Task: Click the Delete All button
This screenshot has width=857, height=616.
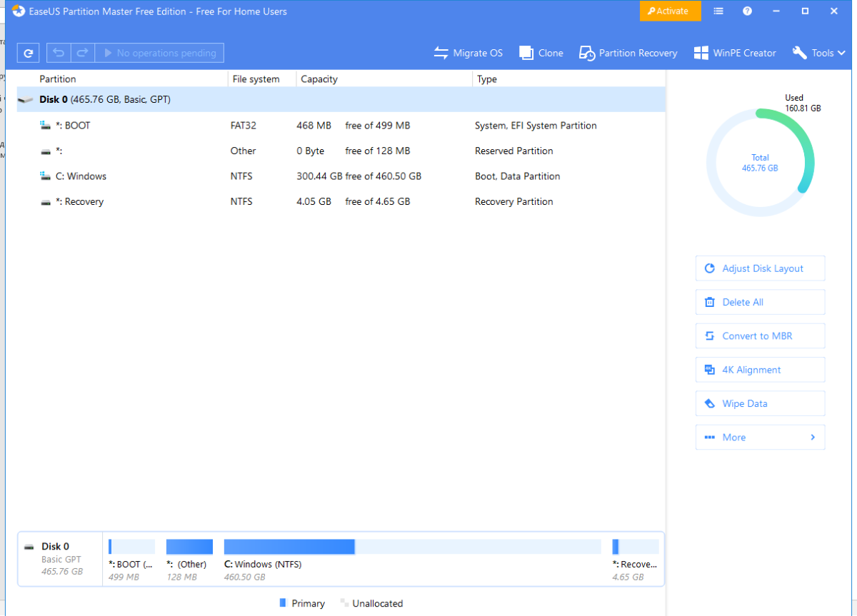Action: (x=760, y=302)
